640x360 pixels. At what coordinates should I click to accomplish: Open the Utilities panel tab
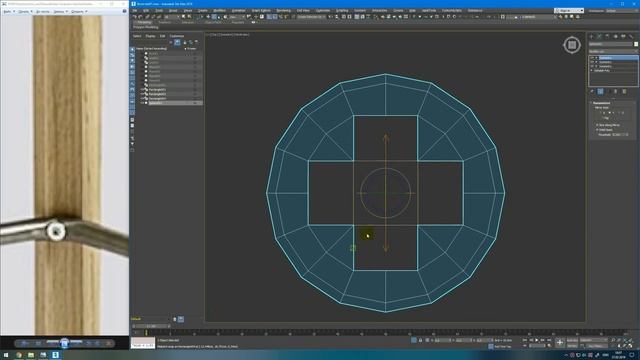[631, 36]
